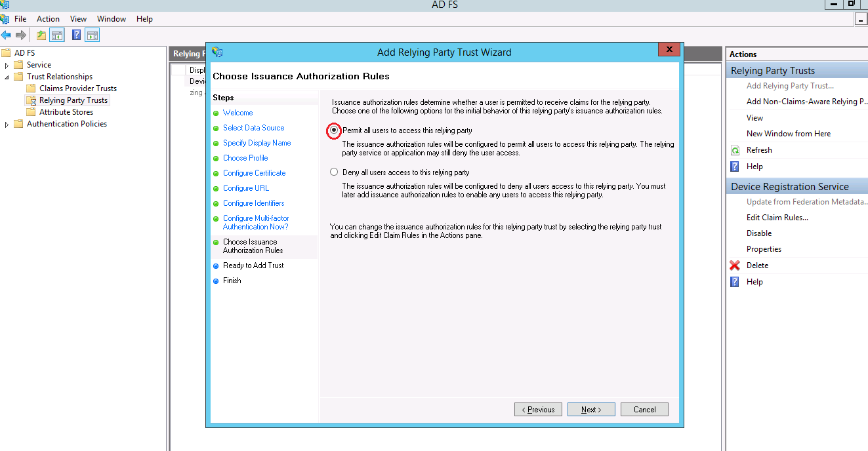Click the Attribute Stores folder icon
This screenshot has width=868, height=451.
click(x=31, y=112)
